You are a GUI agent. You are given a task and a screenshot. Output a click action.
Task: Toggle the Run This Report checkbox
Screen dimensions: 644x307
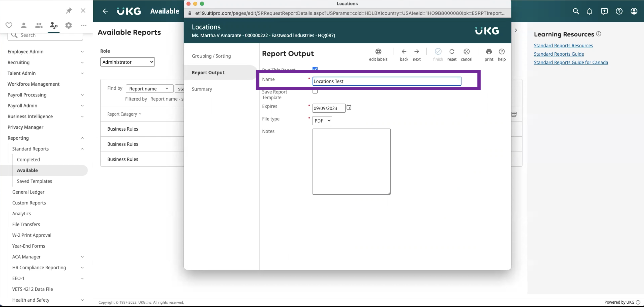[x=315, y=69]
